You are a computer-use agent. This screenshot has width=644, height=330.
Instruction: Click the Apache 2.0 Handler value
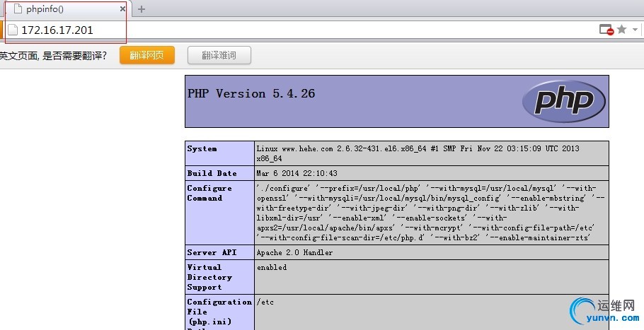pos(295,252)
